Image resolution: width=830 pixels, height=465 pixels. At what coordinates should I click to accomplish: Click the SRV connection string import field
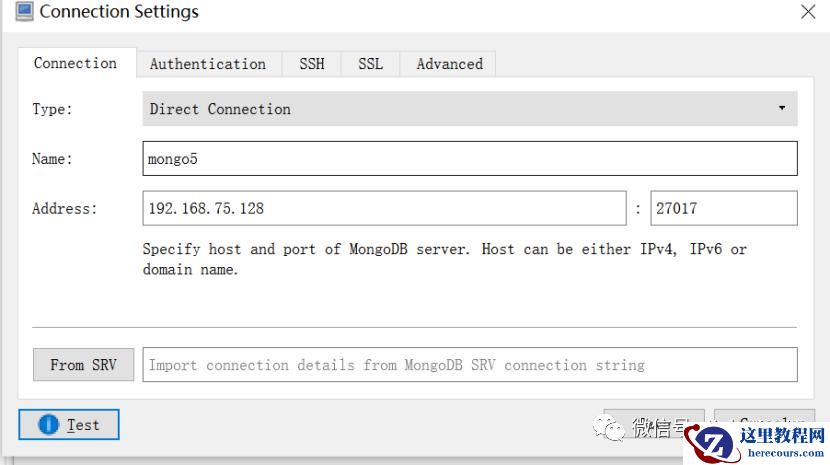tap(470, 365)
